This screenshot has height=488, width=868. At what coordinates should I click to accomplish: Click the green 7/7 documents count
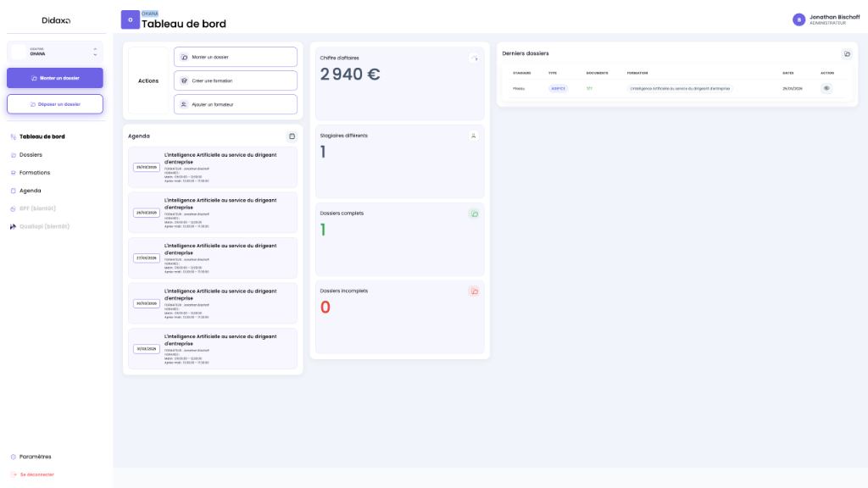click(590, 88)
